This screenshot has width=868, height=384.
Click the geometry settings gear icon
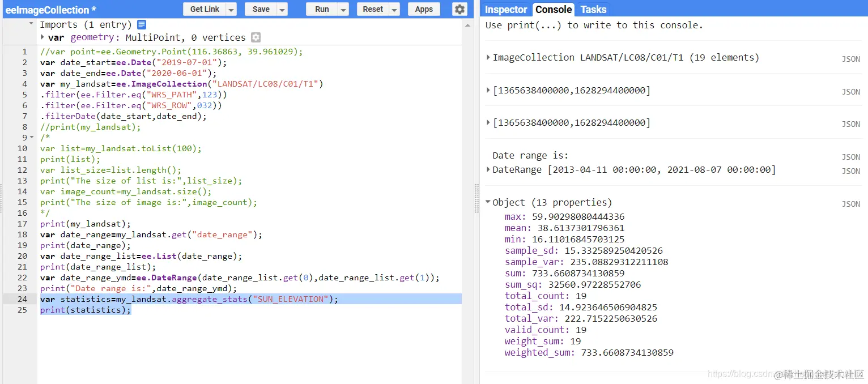256,37
